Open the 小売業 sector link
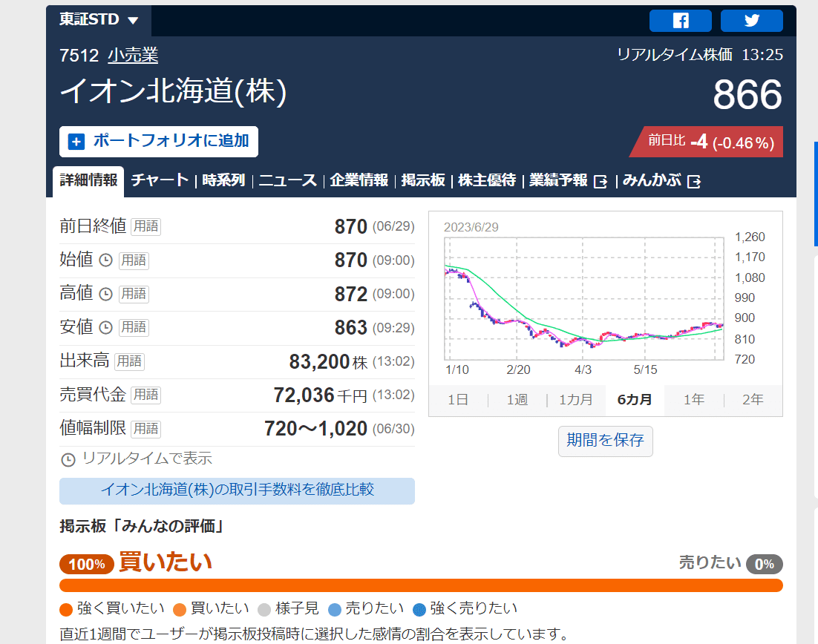818x644 pixels. pyautogui.click(x=133, y=55)
